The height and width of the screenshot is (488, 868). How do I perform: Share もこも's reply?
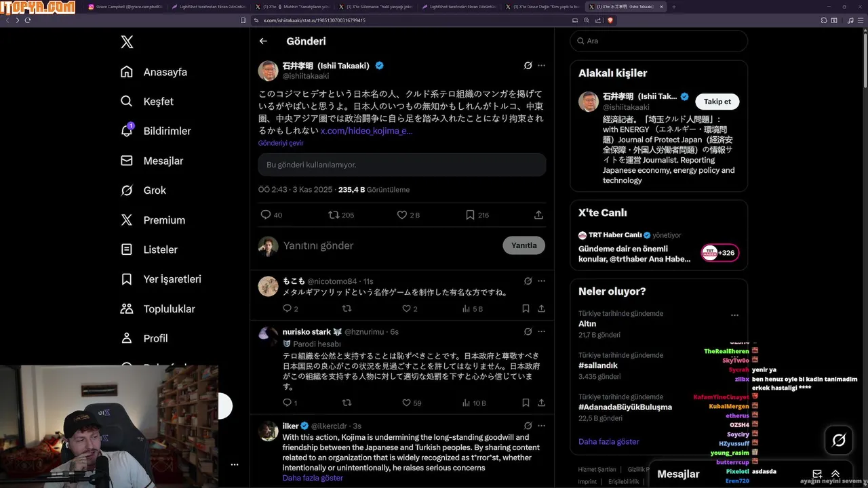pos(541,308)
